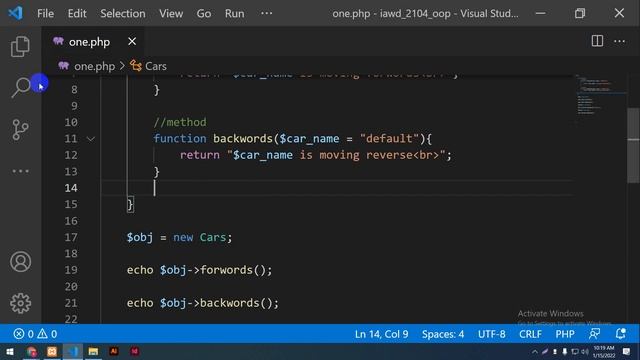The width and height of the screenshot is (640, 360).
Task: Click the VS Code logo in title bar
Action: click(x=16, y=13)
